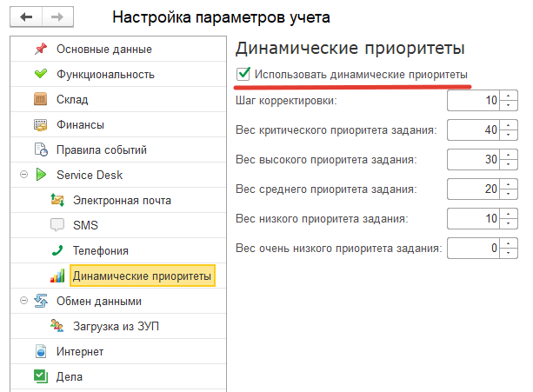
Task: Click the critical priority weight field showing 40
Action: [474, 130]
